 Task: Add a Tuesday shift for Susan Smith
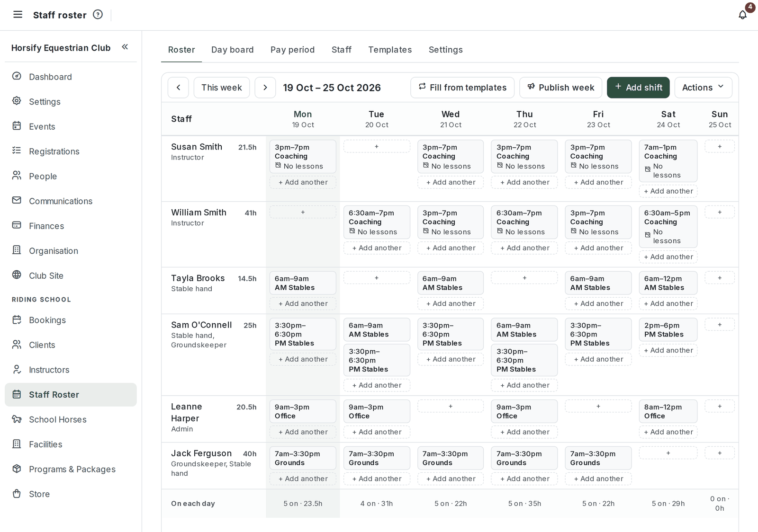(x=377, y=146)
